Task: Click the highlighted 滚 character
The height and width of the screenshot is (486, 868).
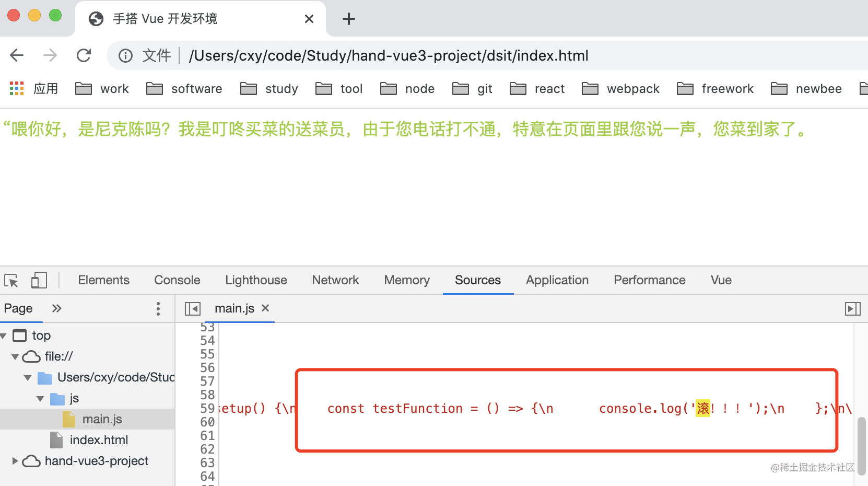Action: point(702,408)
